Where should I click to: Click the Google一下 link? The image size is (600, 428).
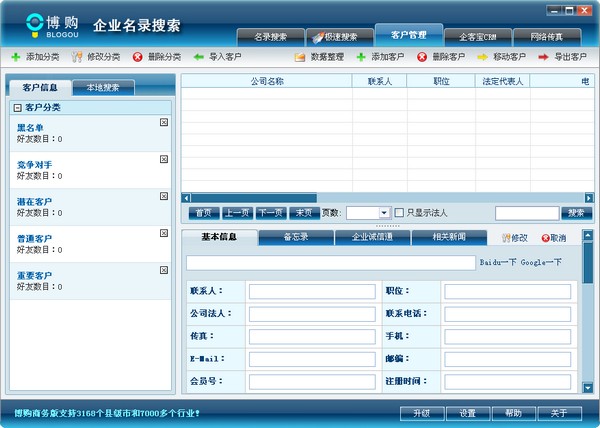click(x=541, y=262)
